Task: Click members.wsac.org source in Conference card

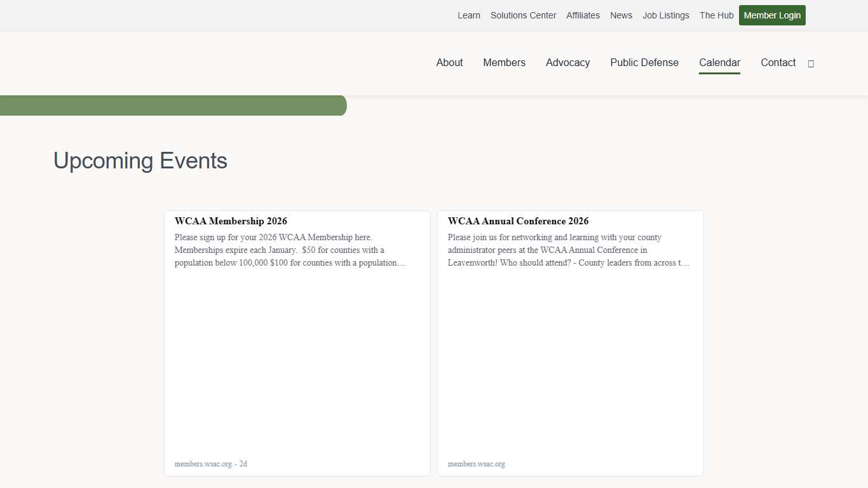Action: [476, 464]
